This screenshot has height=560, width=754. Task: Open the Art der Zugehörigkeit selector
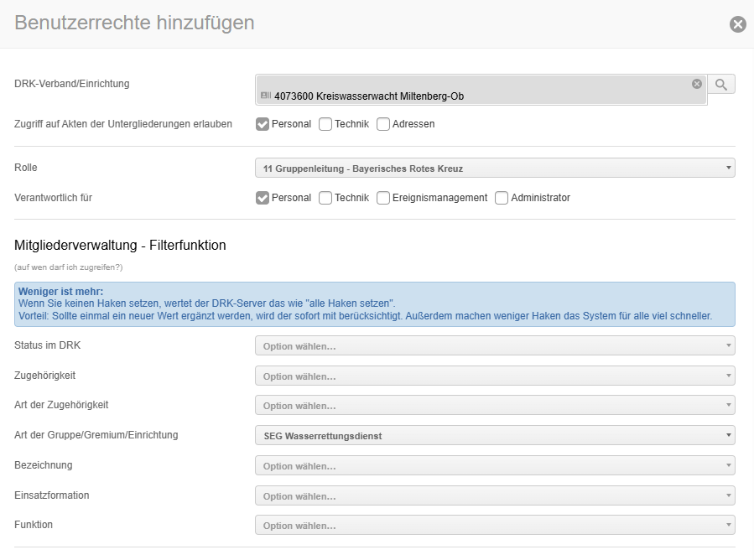(x=495, y=406)
